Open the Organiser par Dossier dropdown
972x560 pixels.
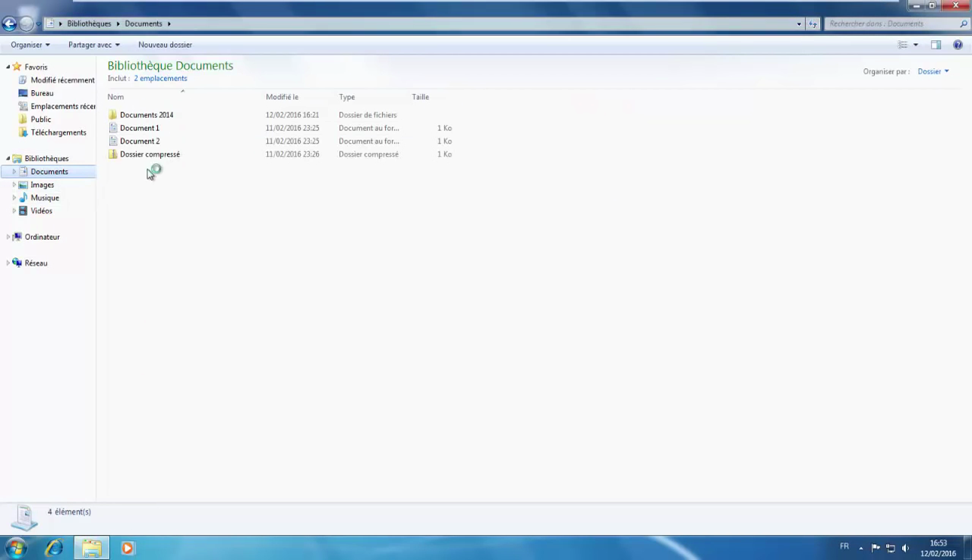click(933, 71)
